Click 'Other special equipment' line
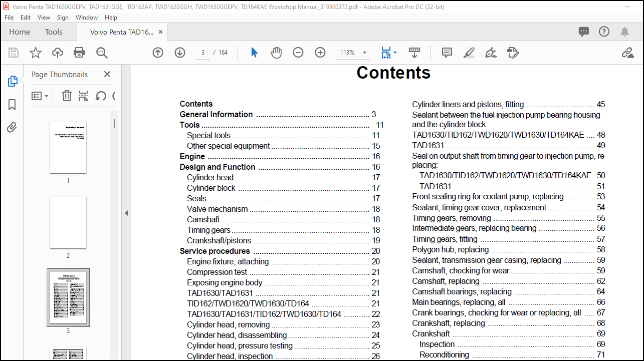Viewport: 644px width, 361px height. coord(283,146)
